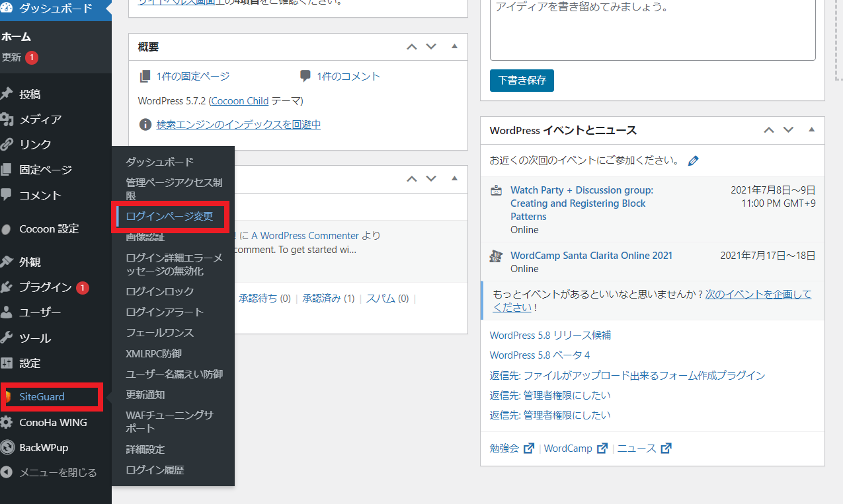Open WordPress 5.8 リリース候補 news link
The width and height of the screenshot is (843, 504).
click(550, 335)
